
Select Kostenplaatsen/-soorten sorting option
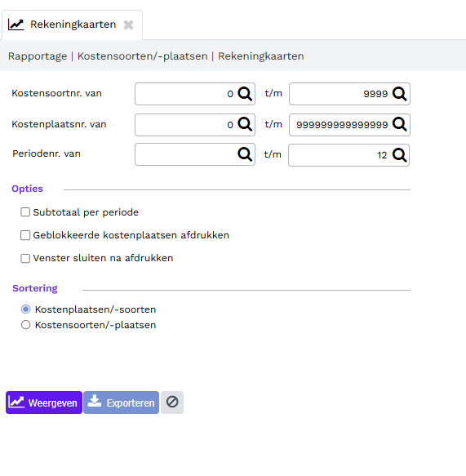(x=26, y=309)
